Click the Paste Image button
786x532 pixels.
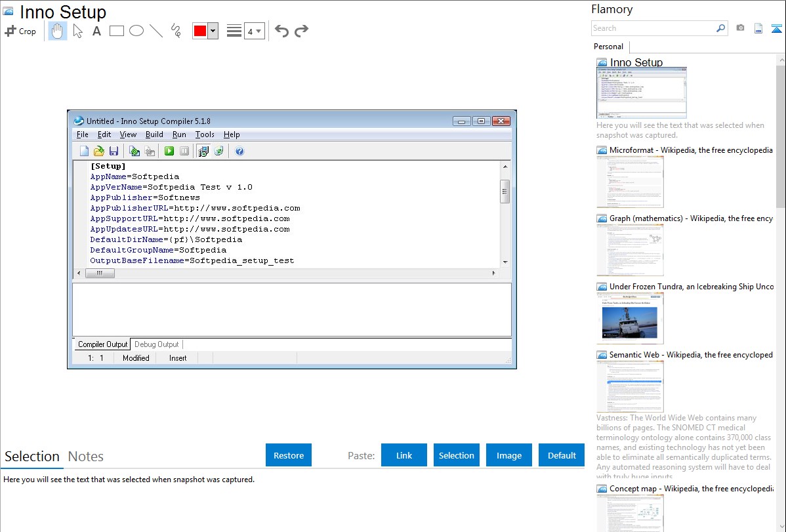[509, 455]
